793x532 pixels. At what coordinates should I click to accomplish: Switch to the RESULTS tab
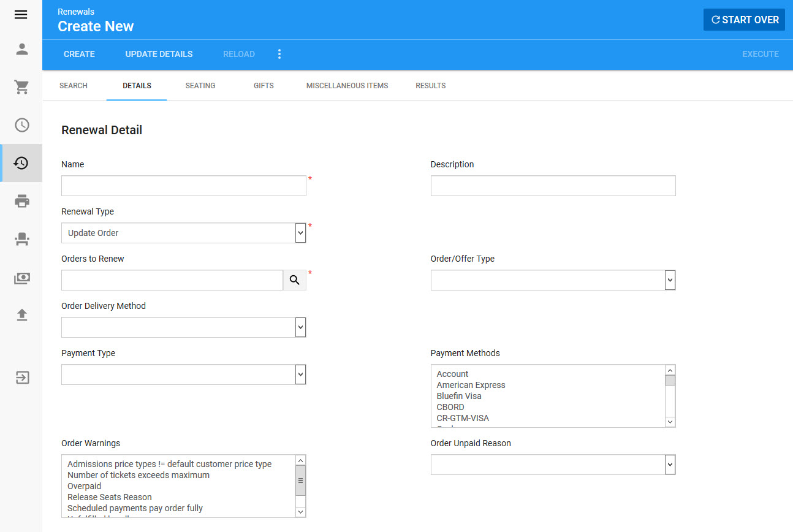(431, 86)
